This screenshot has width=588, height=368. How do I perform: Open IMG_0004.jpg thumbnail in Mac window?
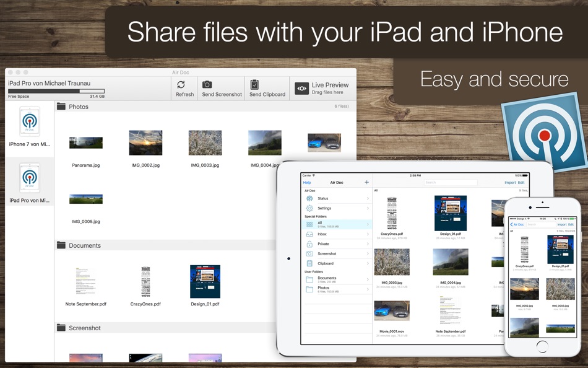pyautogui.click(x=265, y=142)
